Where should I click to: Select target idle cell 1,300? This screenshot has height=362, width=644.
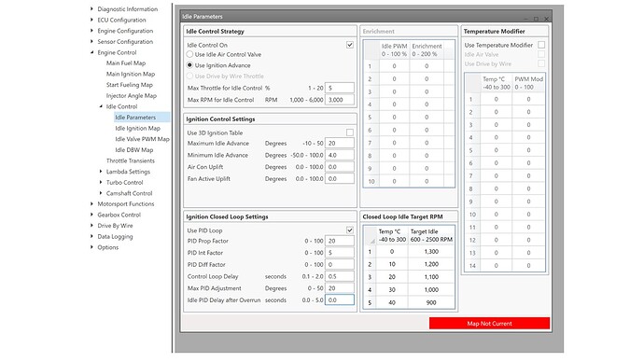click(431, 252)
